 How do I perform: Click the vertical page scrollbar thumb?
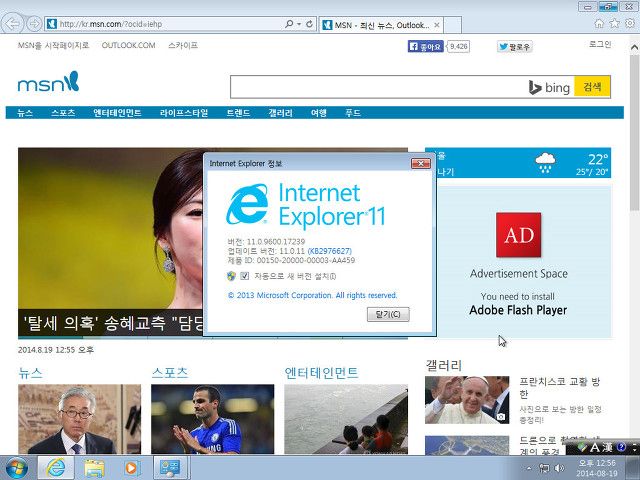pos(634,133)
